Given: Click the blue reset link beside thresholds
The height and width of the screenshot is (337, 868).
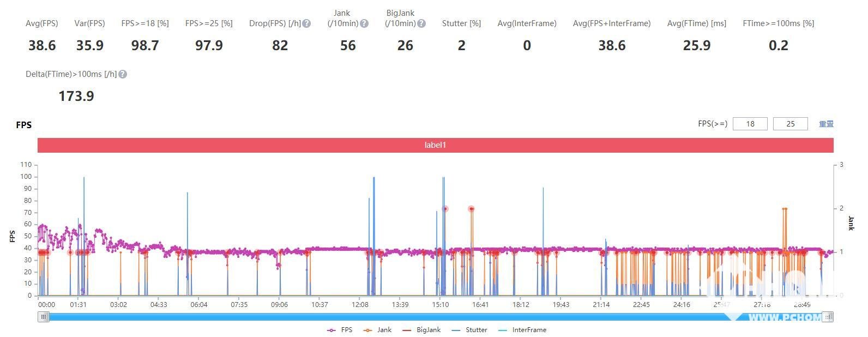Looking at the screenshot, I should 826,124.
